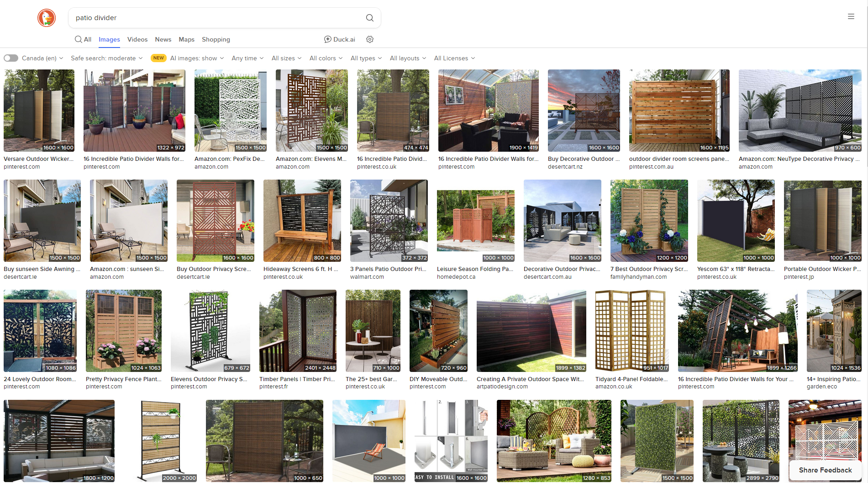868x483 pixels.
Task: Open PexFix white leaf screen thumbnail
Action: (231, 111)
